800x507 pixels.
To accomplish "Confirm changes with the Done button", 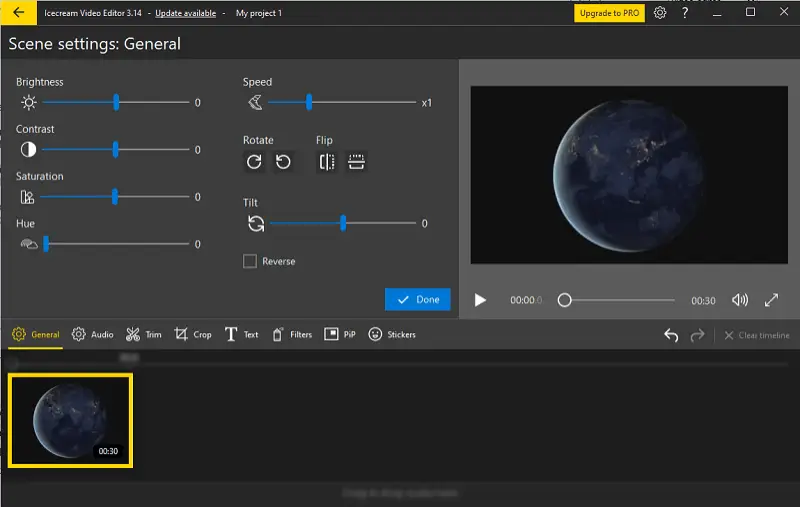I will (x=418, y=299).
